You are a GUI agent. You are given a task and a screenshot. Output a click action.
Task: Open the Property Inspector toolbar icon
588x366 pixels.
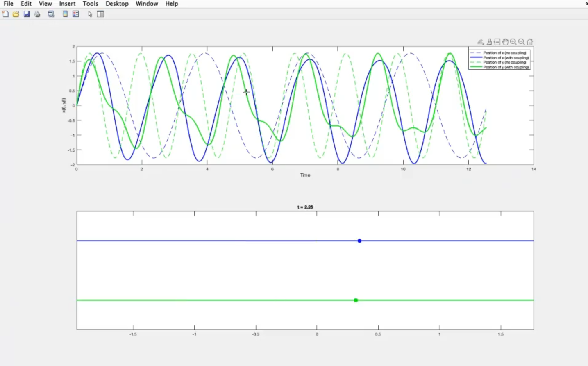[x=100, y=14]
